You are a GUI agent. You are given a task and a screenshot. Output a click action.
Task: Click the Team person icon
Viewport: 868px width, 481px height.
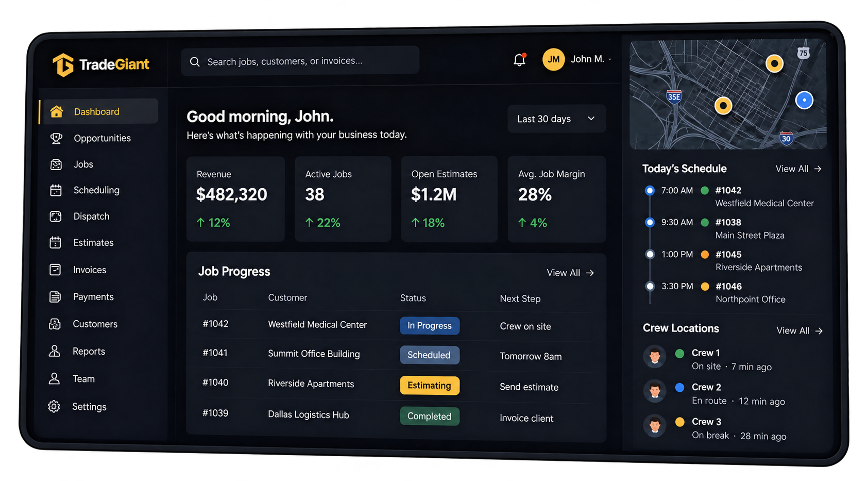54,379
